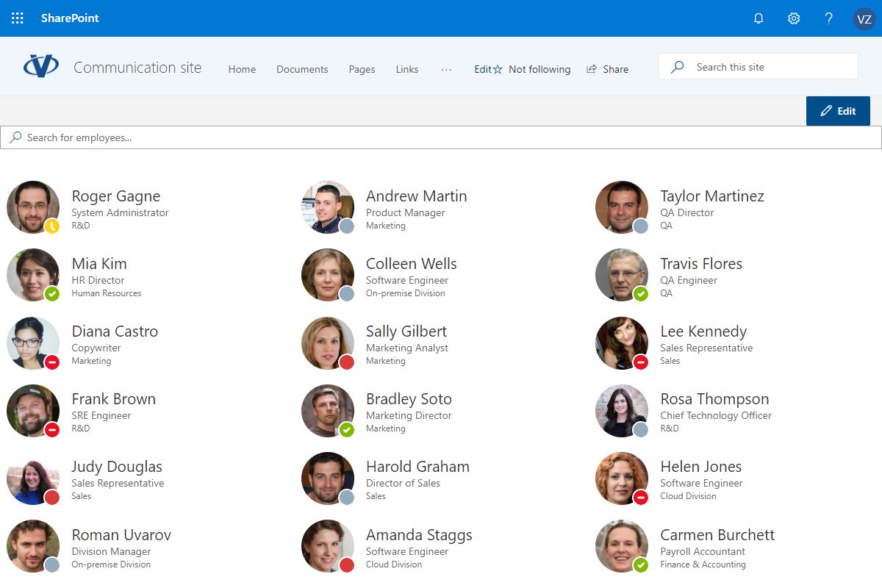Click the Communication site logo

pos(41,65)
